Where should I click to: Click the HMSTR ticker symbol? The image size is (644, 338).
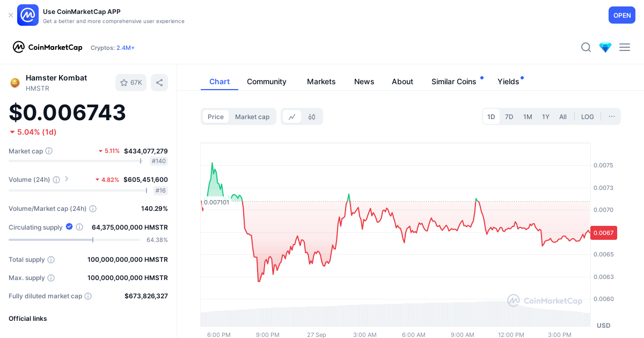38,89
